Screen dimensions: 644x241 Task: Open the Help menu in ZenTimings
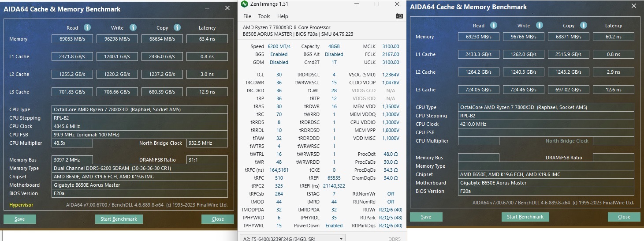point(283,16)
